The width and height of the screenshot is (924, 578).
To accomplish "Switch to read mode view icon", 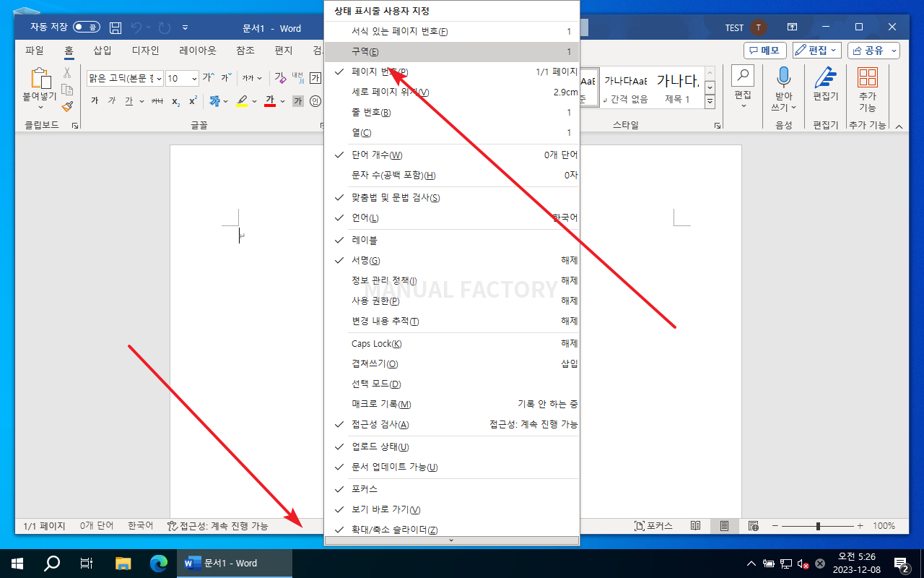I will 695,526.
